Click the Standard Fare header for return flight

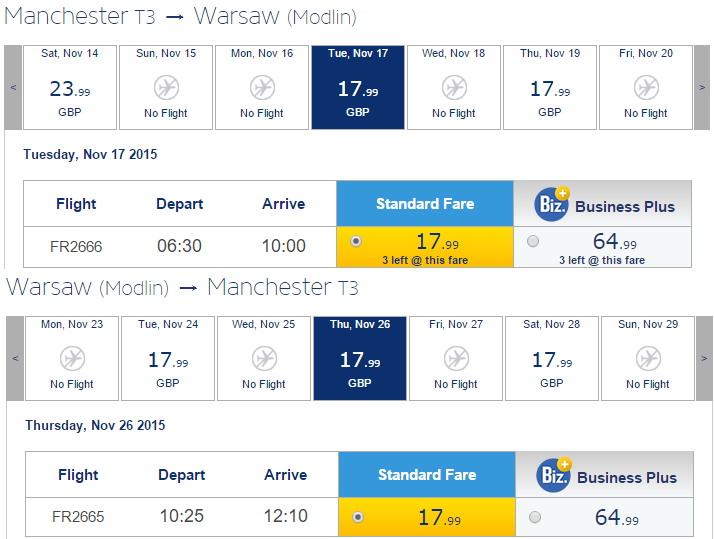click(427, 475)
